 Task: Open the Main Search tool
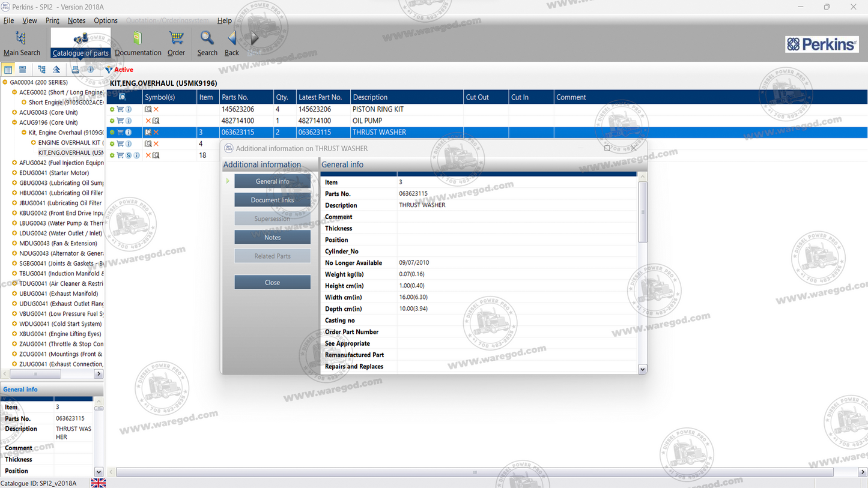coord(21,43)
